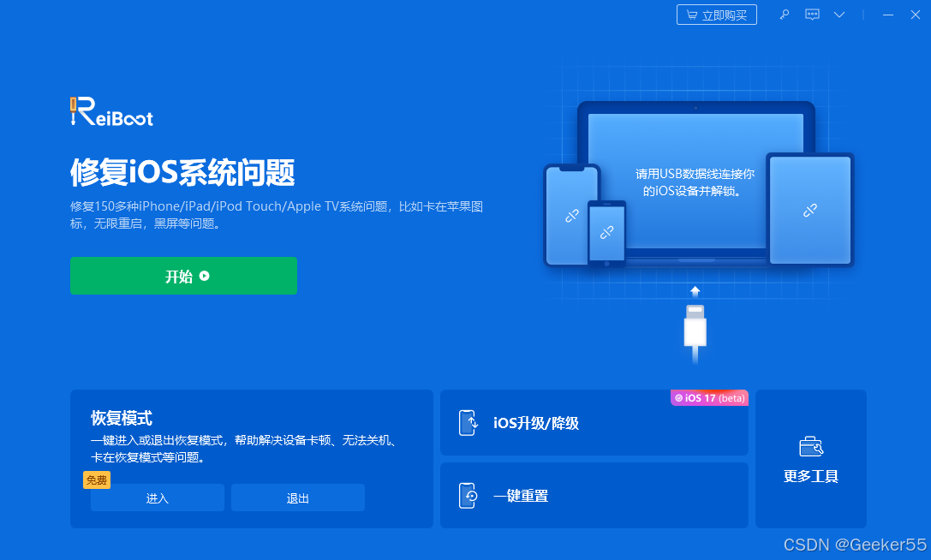Click the green 开始 start button
The width and height of the screenshot is (931, 560).
point(183,276)
